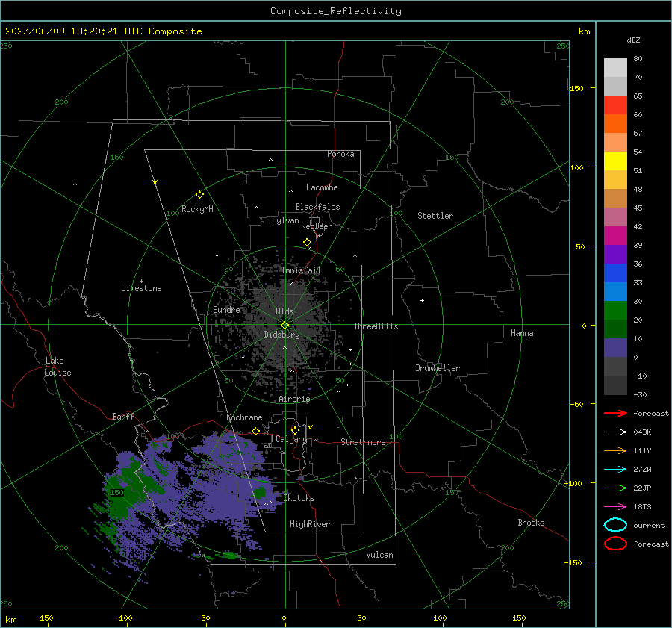
Task: Click the Sylvan label
Action: [285, 220]
